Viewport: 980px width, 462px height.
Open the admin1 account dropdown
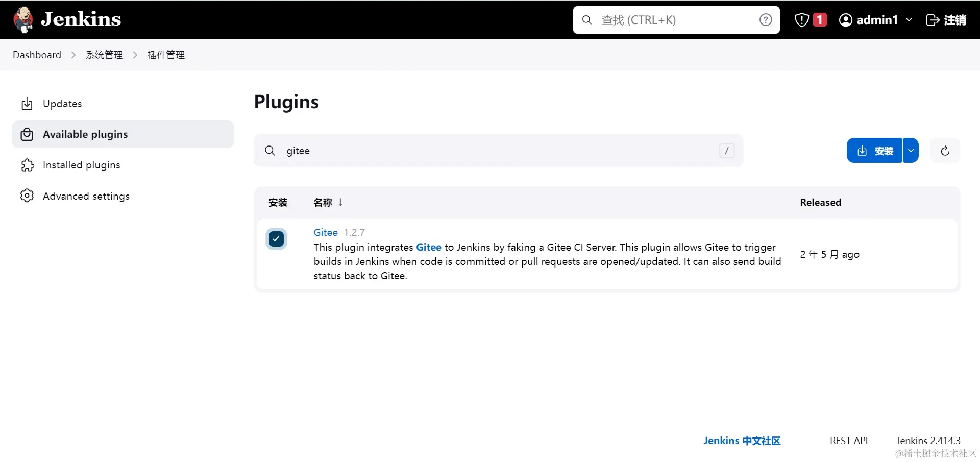[x=910, y=20]
